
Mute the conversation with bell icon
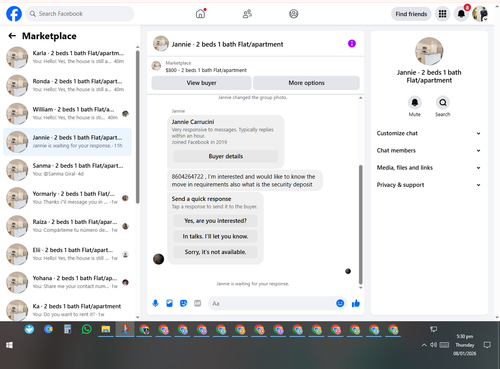(x=415, y=102)
